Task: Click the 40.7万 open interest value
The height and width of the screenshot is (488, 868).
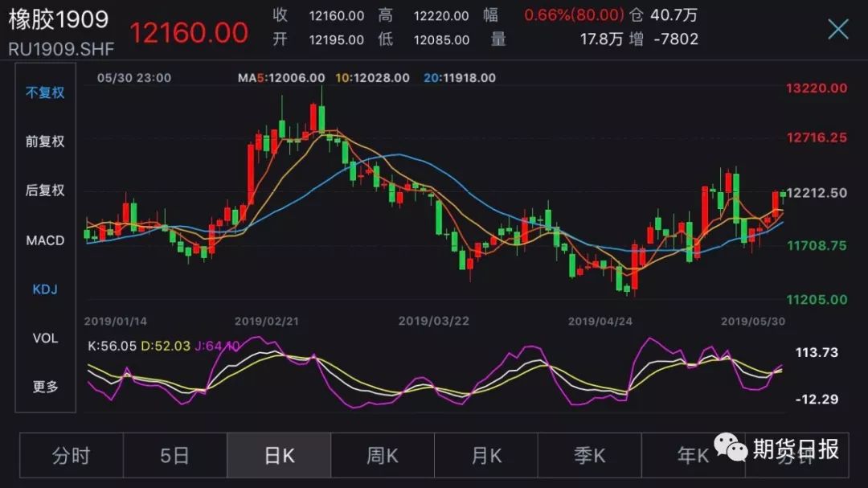Action: click(674, 15)
